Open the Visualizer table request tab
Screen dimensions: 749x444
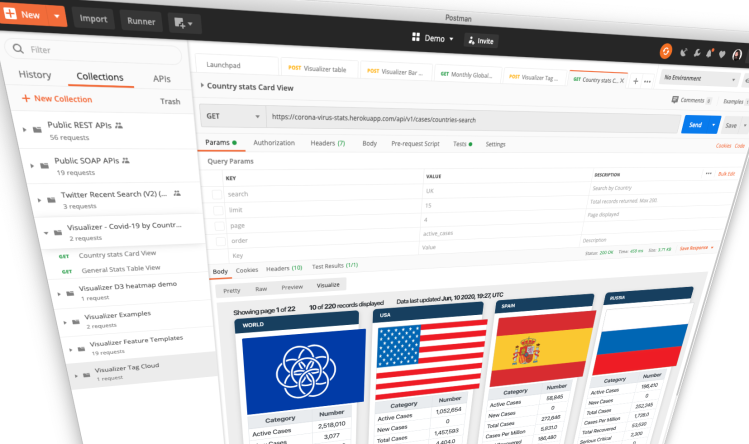(x=317, y=69)
